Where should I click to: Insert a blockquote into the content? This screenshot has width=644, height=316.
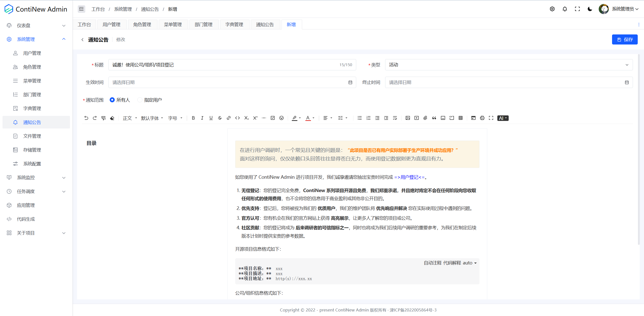(434, 118)
